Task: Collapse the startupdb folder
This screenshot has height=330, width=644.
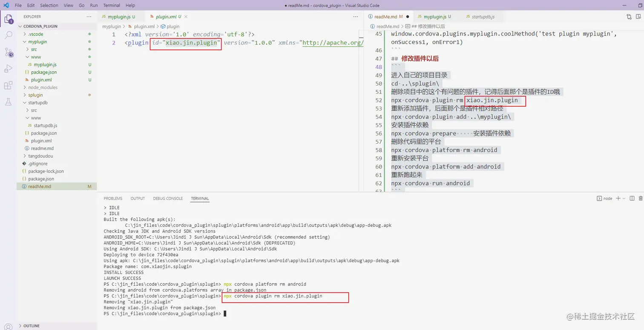Action: pyautogui.click(x=57, y=103)
